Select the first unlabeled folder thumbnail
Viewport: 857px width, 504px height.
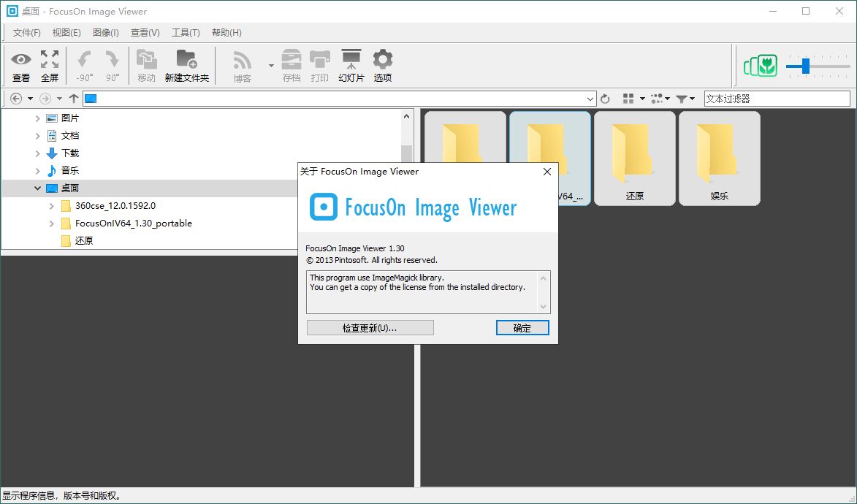(465, 137)
